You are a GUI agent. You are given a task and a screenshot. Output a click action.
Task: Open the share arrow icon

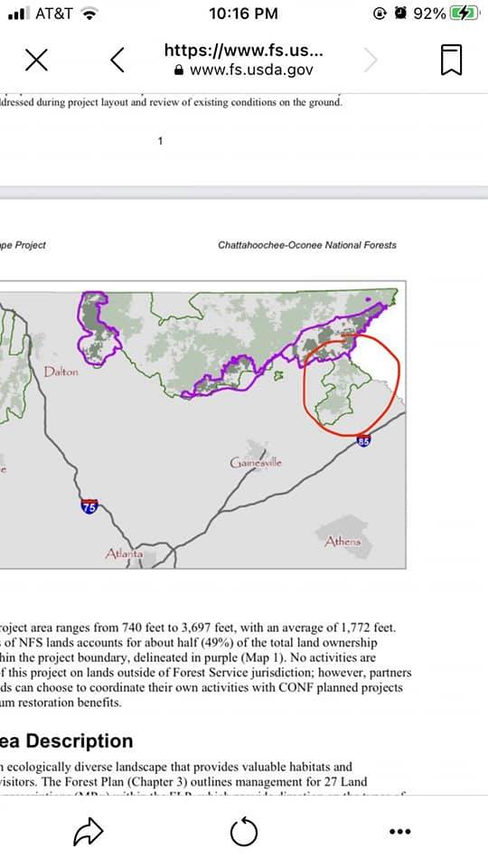89,832
